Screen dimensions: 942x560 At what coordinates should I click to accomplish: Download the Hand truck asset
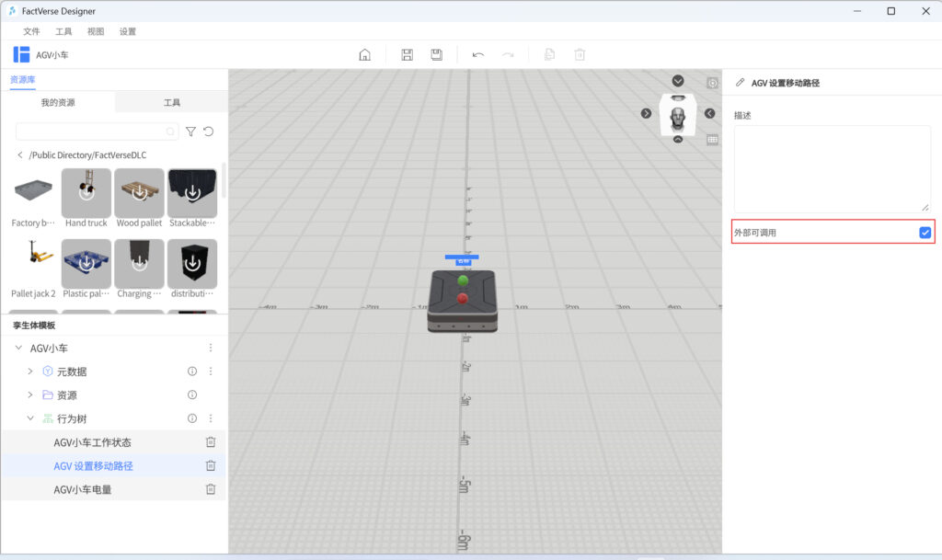click(86, 192)
